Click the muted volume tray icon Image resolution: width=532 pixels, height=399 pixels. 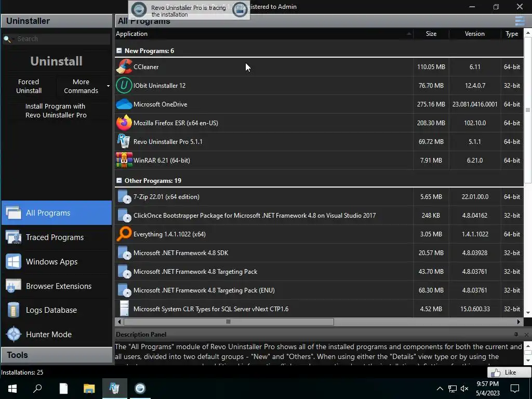464,389
